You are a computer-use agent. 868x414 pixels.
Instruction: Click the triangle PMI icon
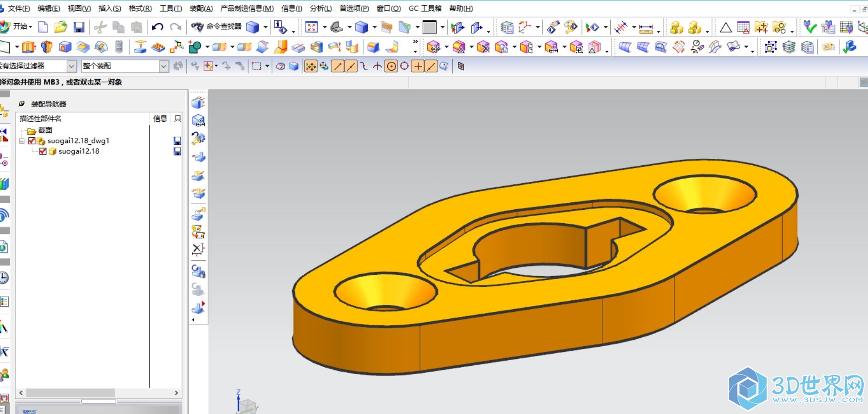pyautogui.click(x=725, y=28)
